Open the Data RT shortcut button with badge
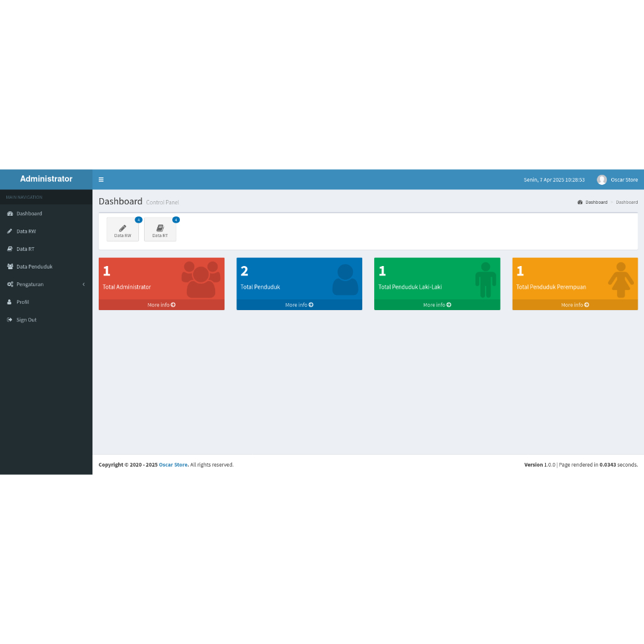This screenshot has width=644, height=644. (160, 229)
